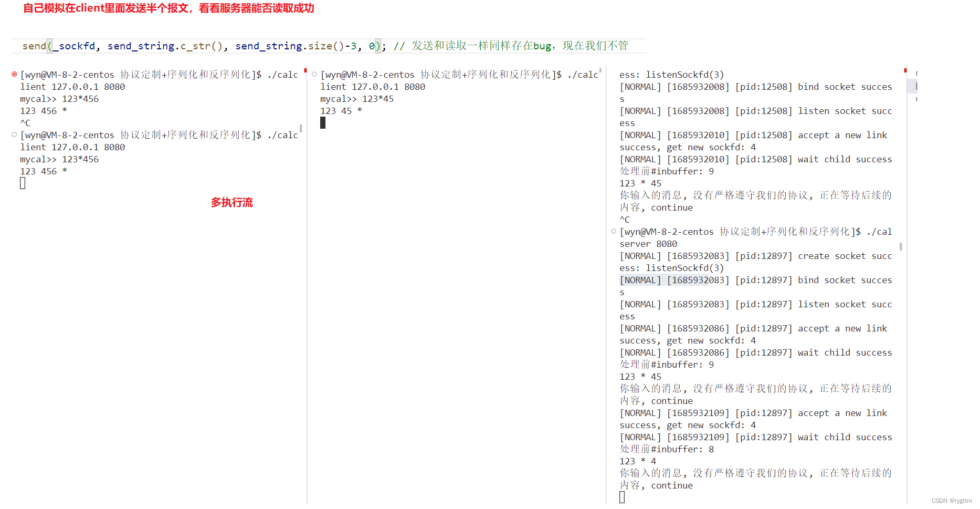Click the './calc' prompt line in middle terminal

pos(459,75)
